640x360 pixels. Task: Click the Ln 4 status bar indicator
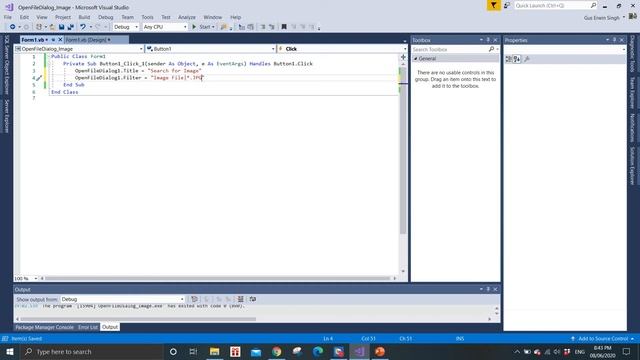click(328, 339)
